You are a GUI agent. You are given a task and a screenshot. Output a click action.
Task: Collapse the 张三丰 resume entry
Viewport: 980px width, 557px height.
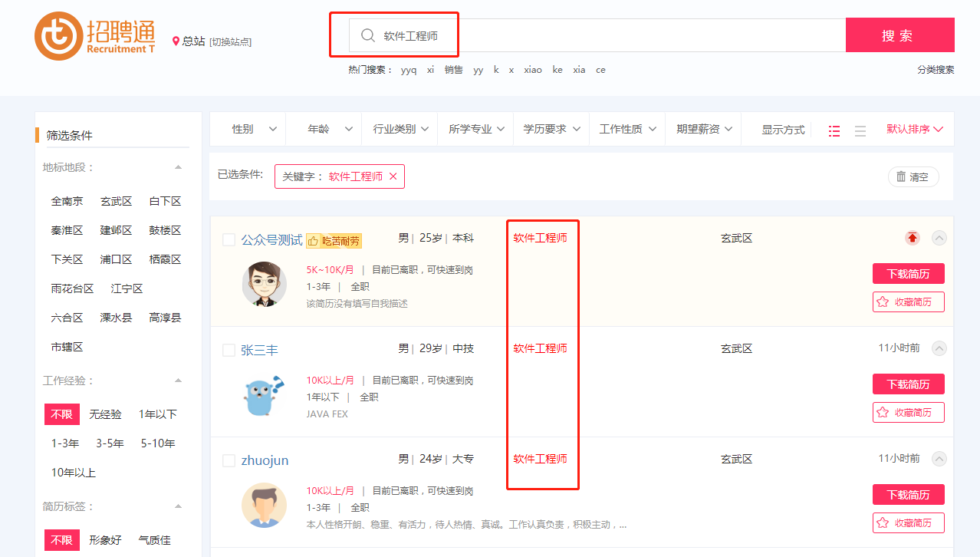[x=939, y=348]
